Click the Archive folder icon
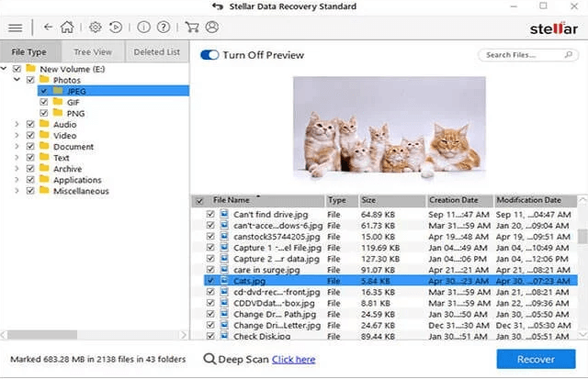The width and height of the screenshot is (588, 379). [44, 168]
